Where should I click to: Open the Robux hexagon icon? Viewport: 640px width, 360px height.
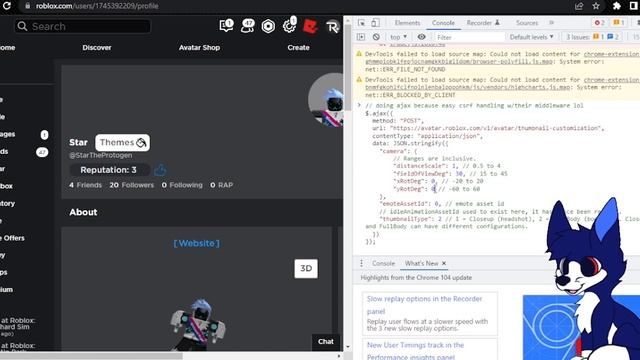pyautogui.click(x=268, y=27)
